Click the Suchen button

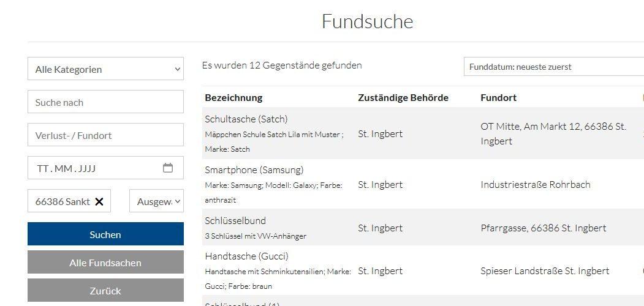pos(105,234)
